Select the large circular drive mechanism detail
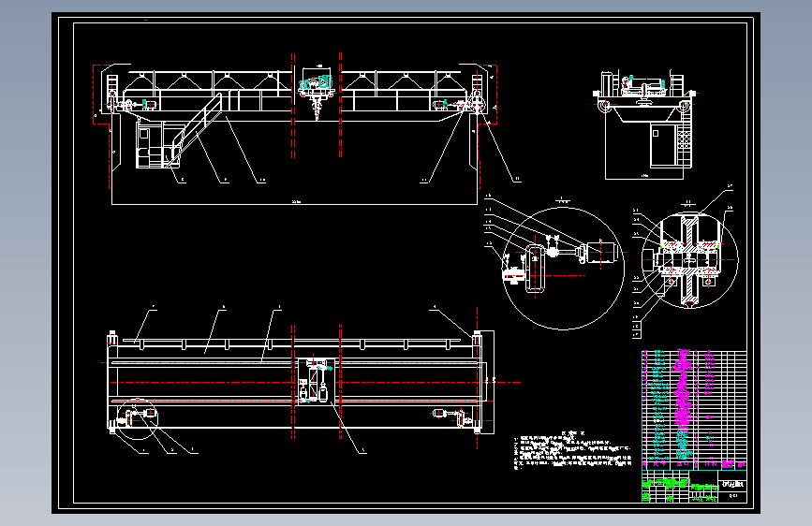This screenshot has width=812, height=526. (x=563, y=269)
